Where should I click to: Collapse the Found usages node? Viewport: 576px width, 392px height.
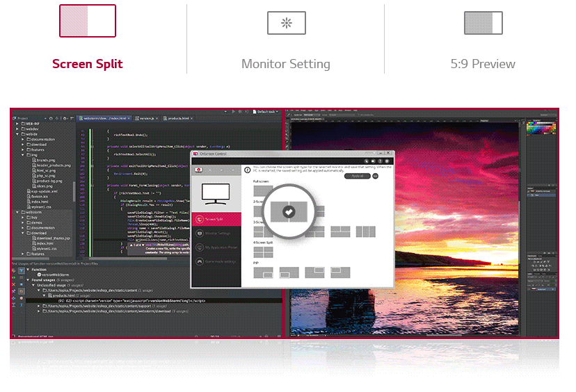(28, 279)
